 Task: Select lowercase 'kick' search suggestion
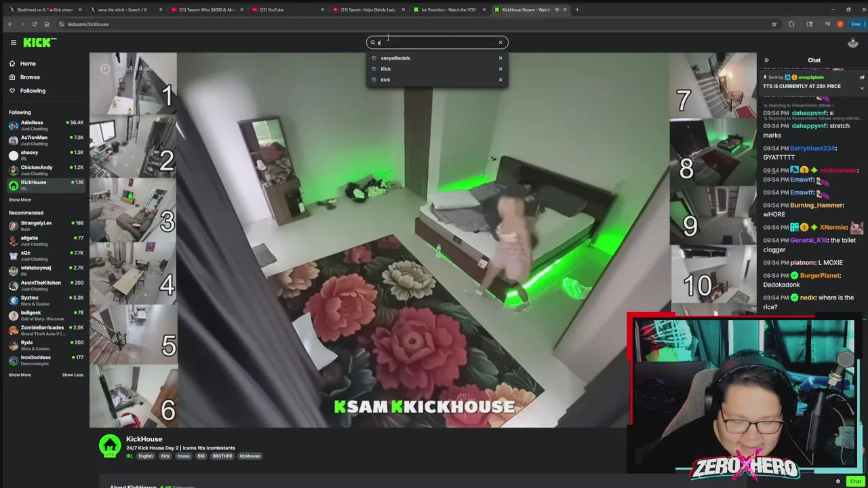click(385, 79)
